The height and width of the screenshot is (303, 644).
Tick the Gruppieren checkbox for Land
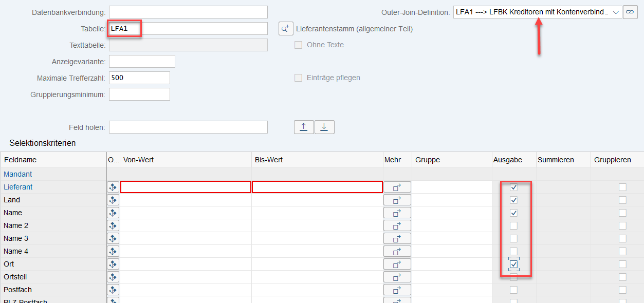click(x=622, y=200)
